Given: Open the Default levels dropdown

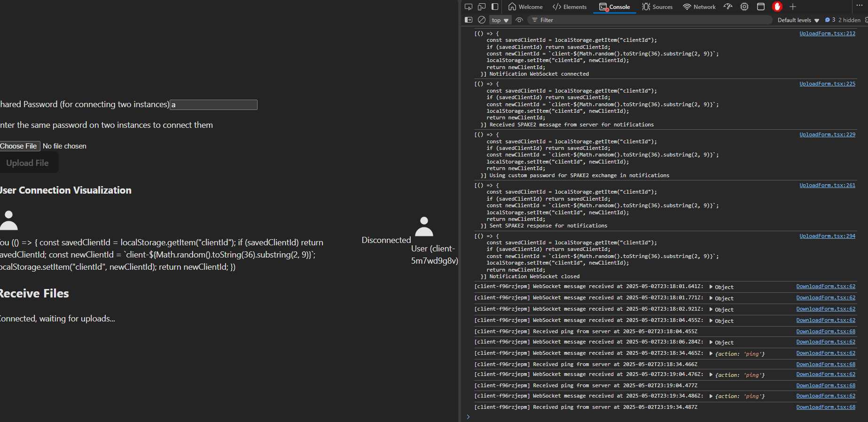Looking at the screenshot, I should point(798,20).
